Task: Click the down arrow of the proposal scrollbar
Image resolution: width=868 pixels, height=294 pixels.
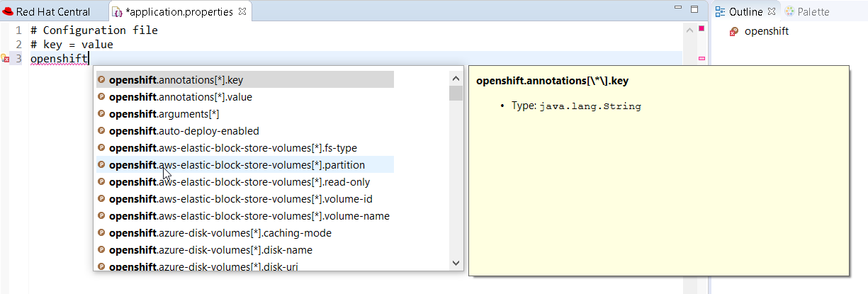Action: coord(456,264)
